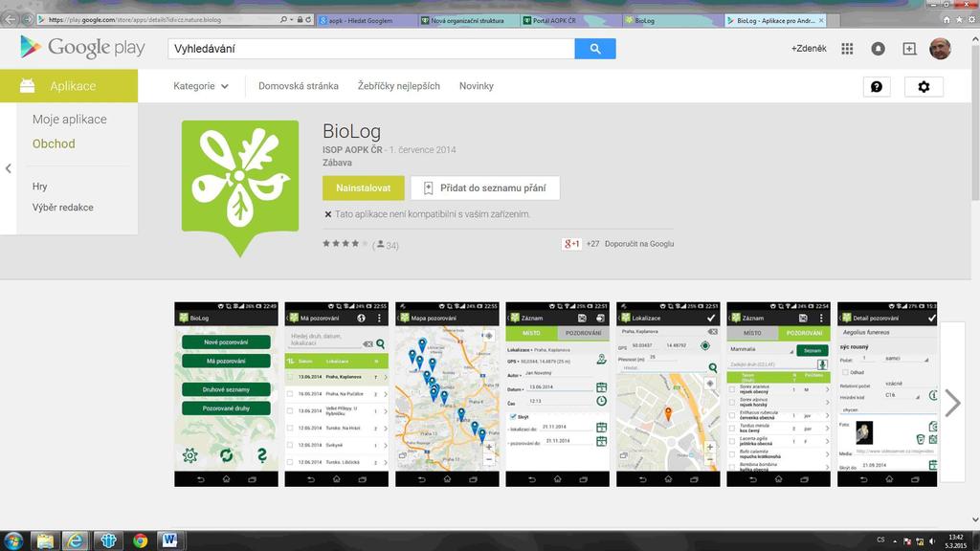Click 'Doporučit na Googlu' text
This screenshot has height=551, width=980.
click(x=638, y=244)
